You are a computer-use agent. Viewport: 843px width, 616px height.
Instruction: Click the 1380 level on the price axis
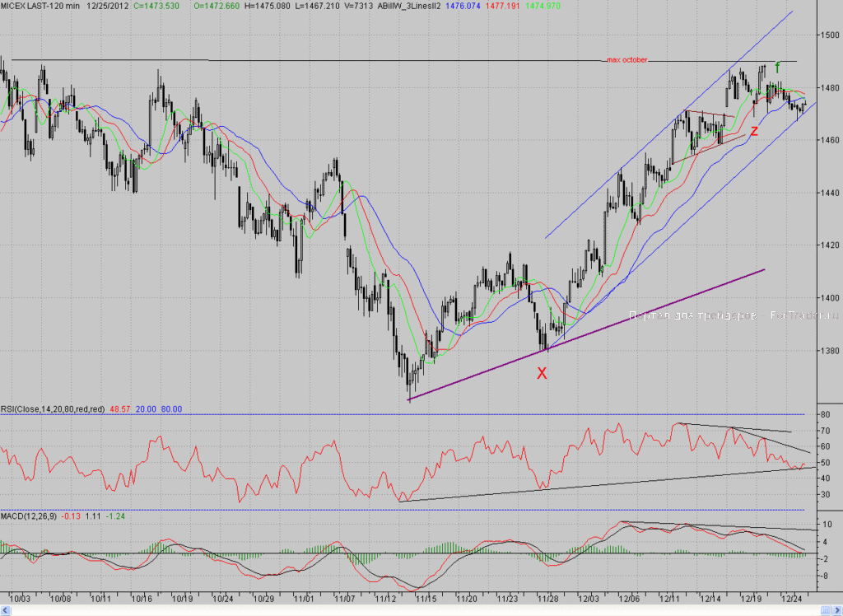pos(830,351)
